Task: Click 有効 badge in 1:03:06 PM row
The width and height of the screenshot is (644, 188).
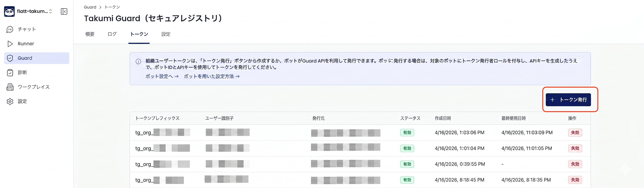Action: click(x=407, y=132)
